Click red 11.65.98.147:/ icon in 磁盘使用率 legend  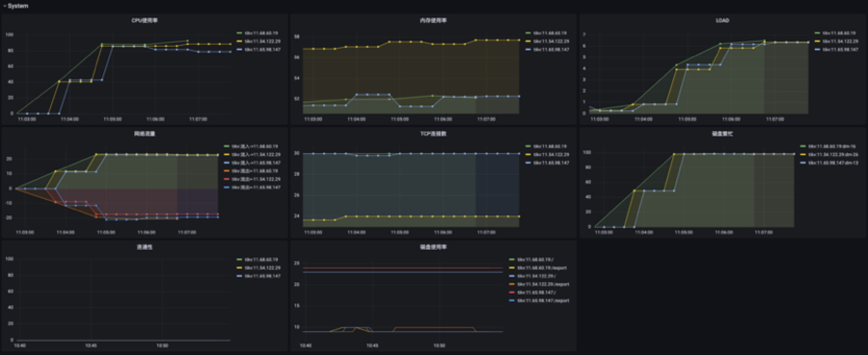[512, 293]
